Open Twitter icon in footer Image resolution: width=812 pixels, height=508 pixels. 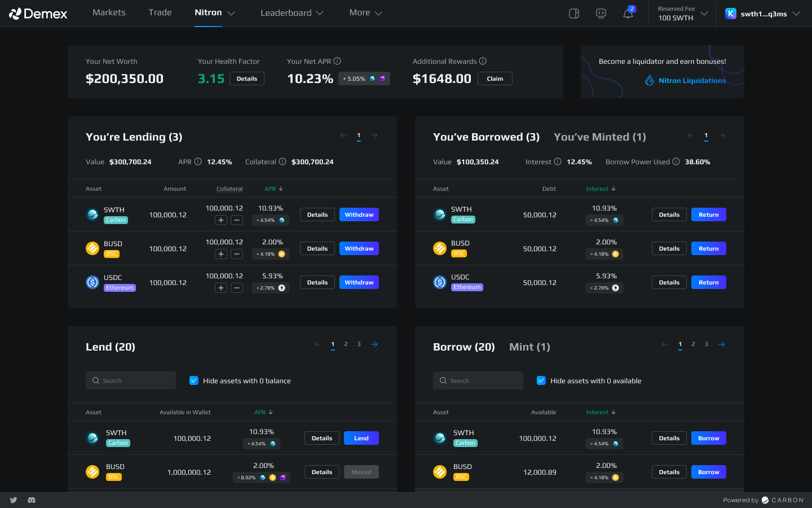(14, 500)
